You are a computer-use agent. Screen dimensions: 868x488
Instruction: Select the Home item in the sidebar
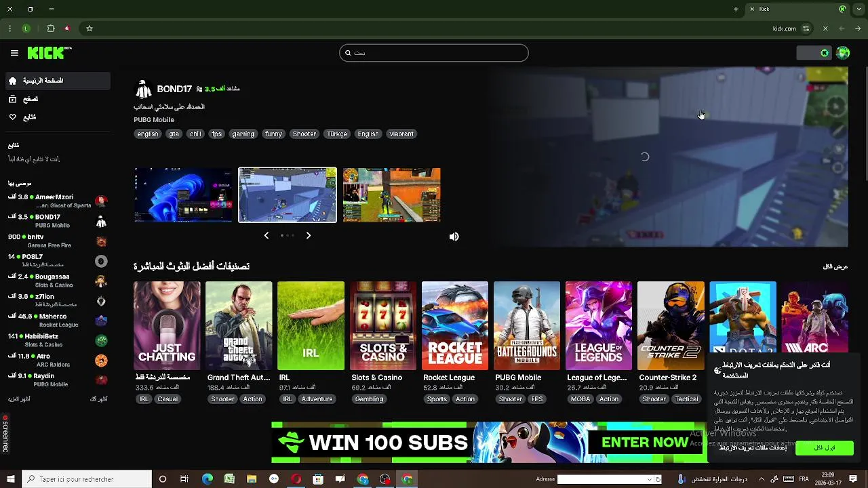click(x=58, y=81)
